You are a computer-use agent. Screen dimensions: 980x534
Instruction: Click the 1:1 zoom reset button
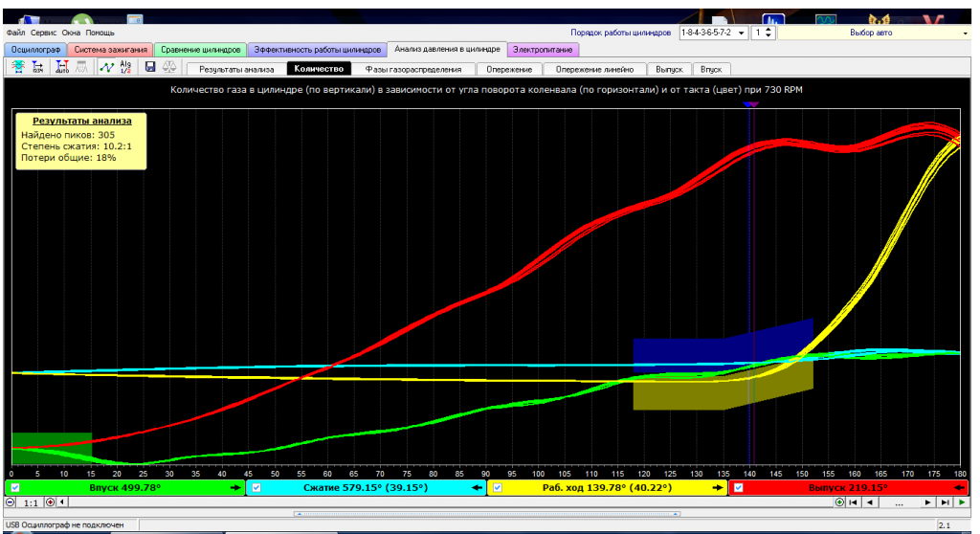click(x=31, y=502)
